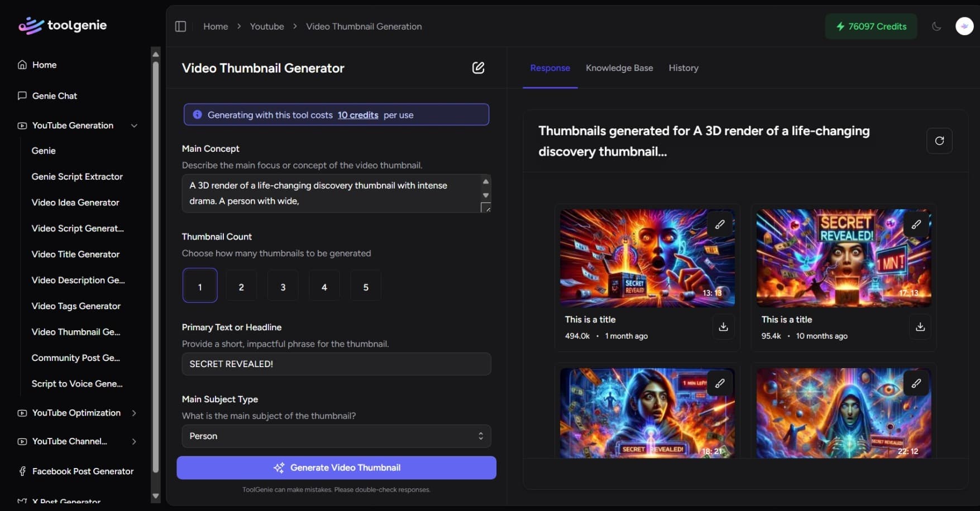Click the YouTube Channel section icon
The height and width of the screenshot is (511, 980).
[22, 441]
